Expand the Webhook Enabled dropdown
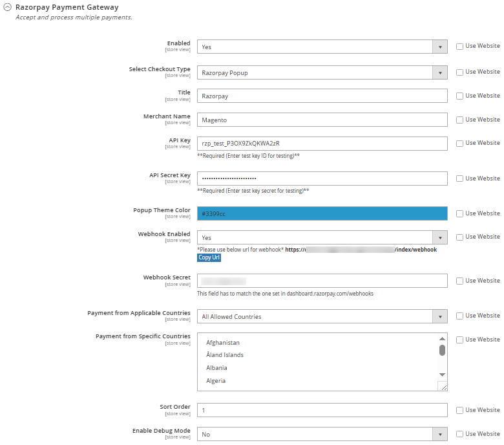The height and width of the screenshot is (445, 504). click(322, 237)
